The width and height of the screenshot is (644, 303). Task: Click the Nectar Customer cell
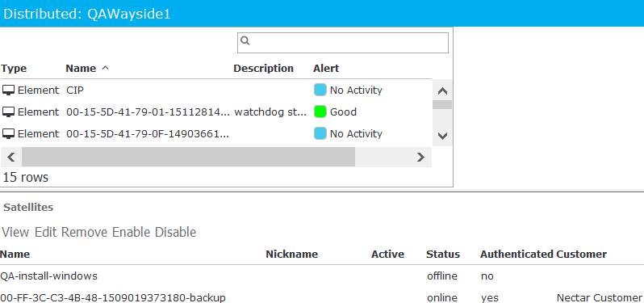click(x=600, y=297)
